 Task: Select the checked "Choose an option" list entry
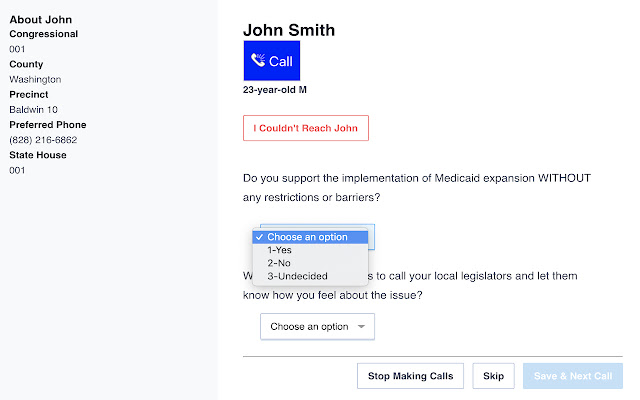coord(307,237)
